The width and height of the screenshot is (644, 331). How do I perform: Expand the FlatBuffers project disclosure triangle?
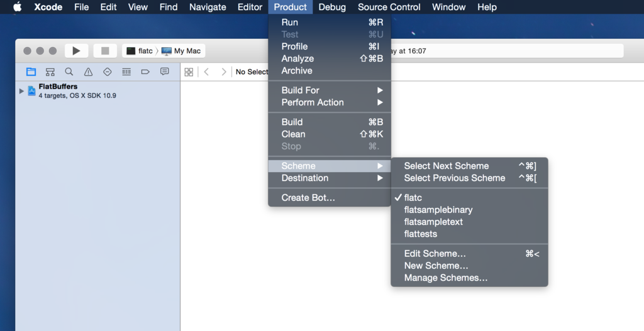(21, 90)
